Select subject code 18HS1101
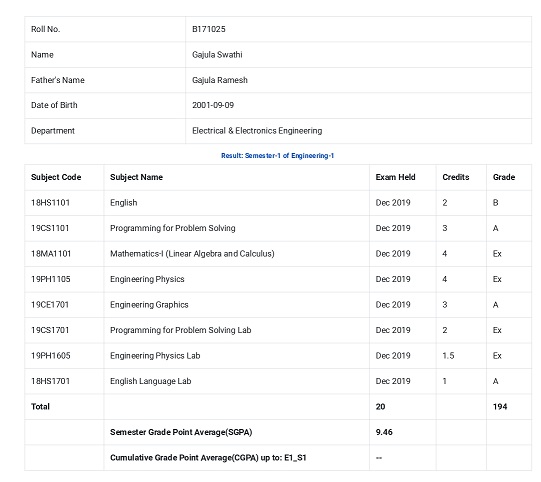The image size is (541, 482). pos(50,203)
